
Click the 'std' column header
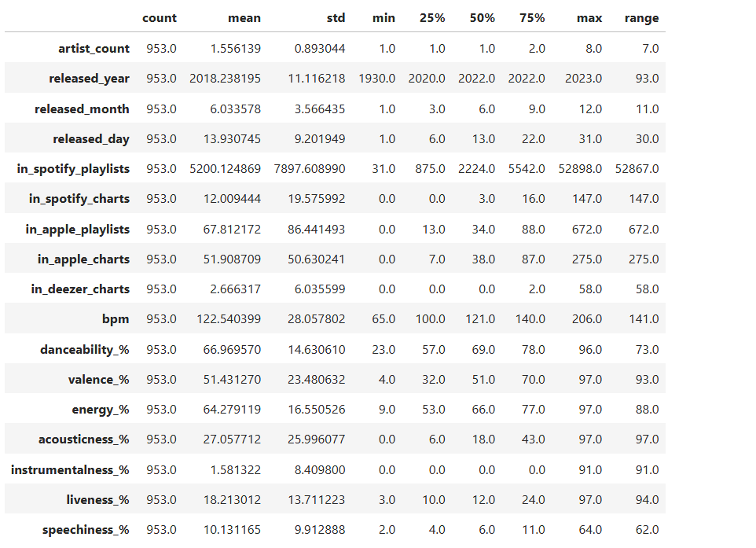coord(335,18)
